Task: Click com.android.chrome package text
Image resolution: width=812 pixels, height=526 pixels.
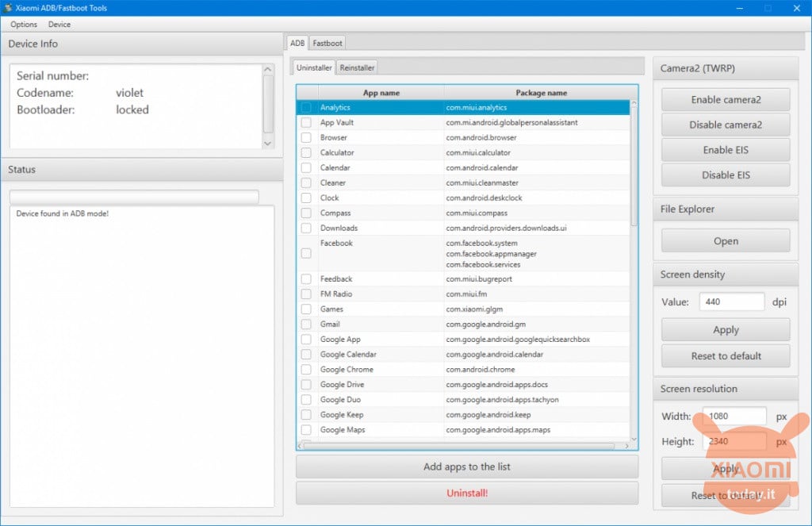Action: coord(480,369)
